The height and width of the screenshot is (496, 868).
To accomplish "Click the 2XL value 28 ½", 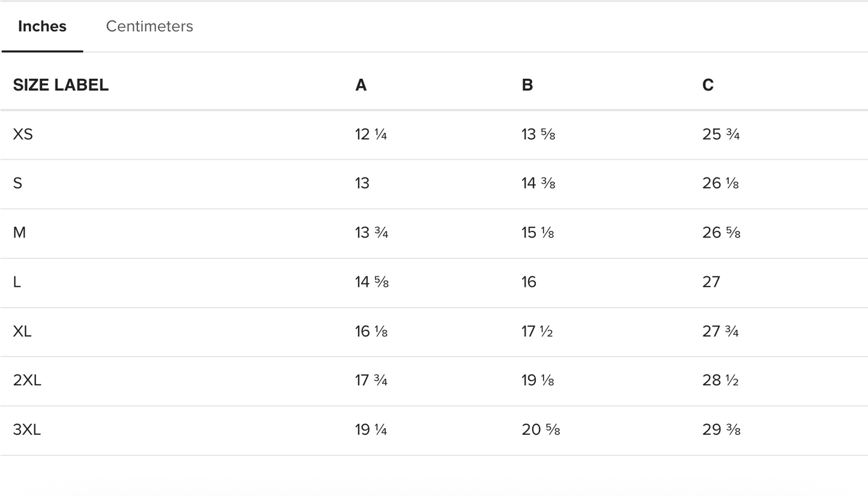I will click(720, 381).
